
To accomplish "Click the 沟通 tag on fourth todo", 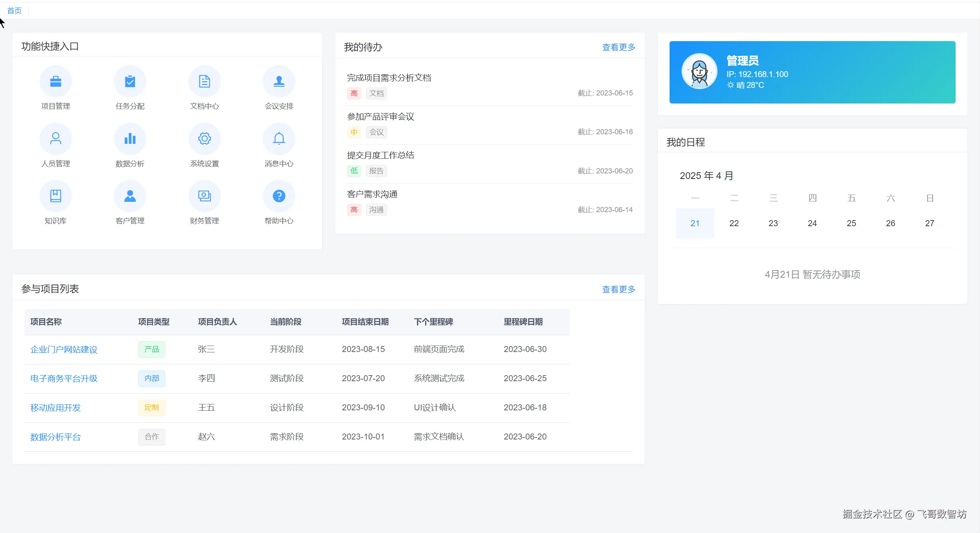I will (376, 210).
